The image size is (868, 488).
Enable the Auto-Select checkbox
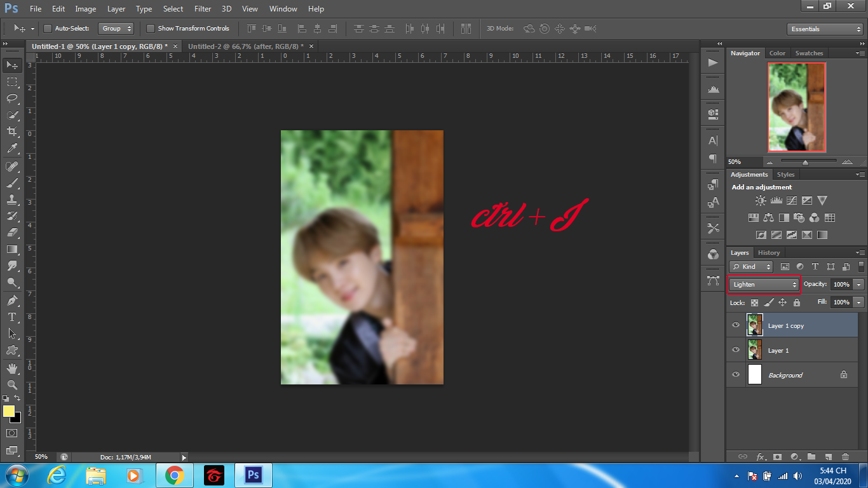48,29
